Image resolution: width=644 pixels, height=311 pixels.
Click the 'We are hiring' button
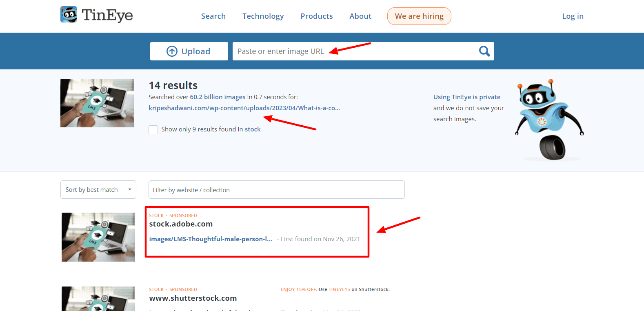(x=419, y=16)
